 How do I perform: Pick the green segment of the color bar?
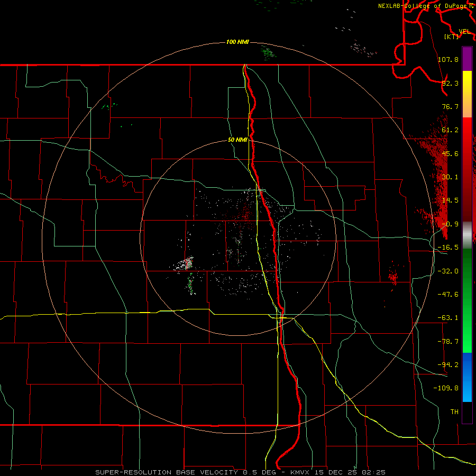(x=467, y=300)
